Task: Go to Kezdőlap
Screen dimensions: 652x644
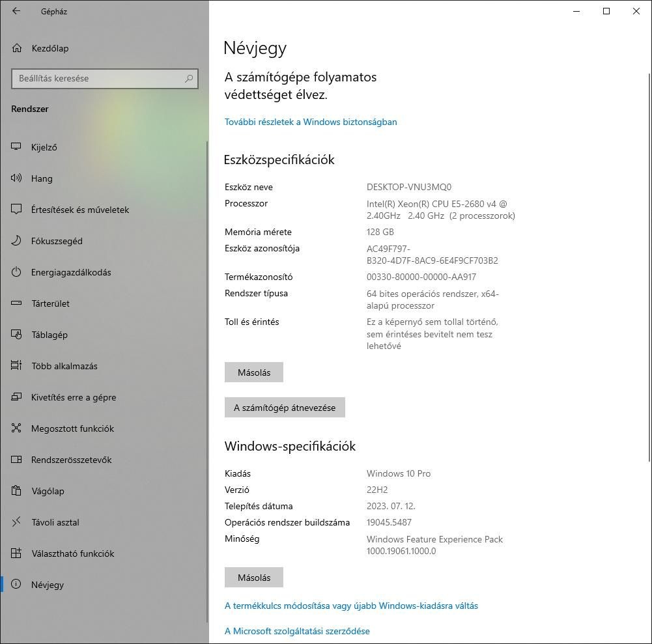Action: [x=104, y=48]
